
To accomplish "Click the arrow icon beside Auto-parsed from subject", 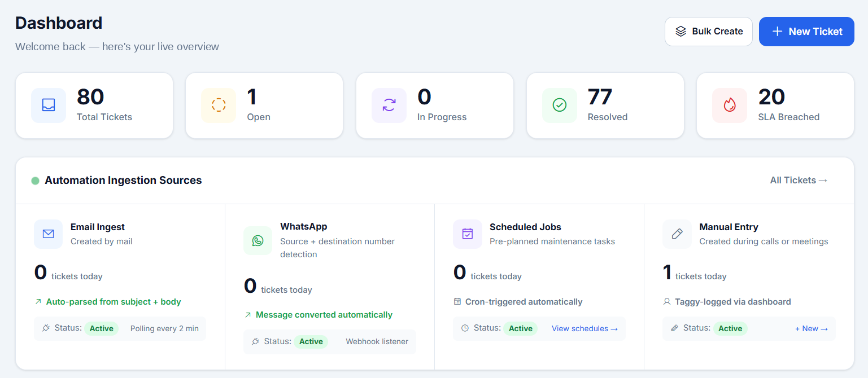I will (x=38, y=302).
